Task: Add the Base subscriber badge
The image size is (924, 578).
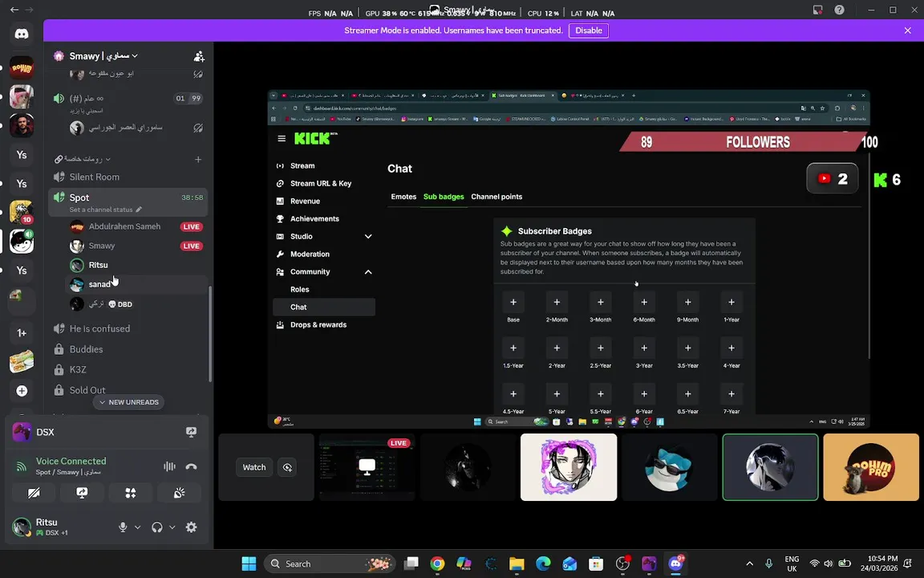Action: 513,302
